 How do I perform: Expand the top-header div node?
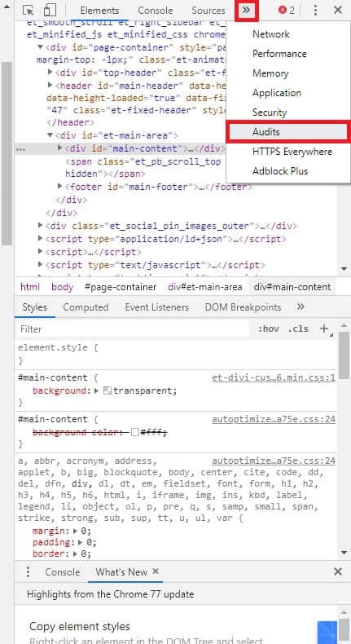[50, 73]
